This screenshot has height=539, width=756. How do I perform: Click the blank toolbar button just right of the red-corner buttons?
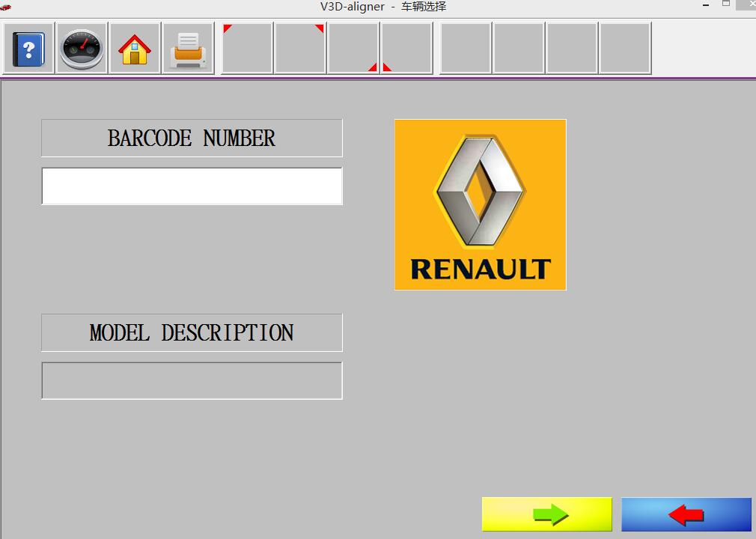click(466, 49)
